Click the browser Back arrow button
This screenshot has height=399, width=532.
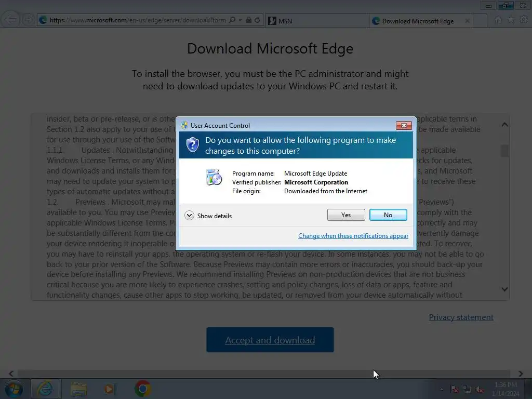(10, 20)
